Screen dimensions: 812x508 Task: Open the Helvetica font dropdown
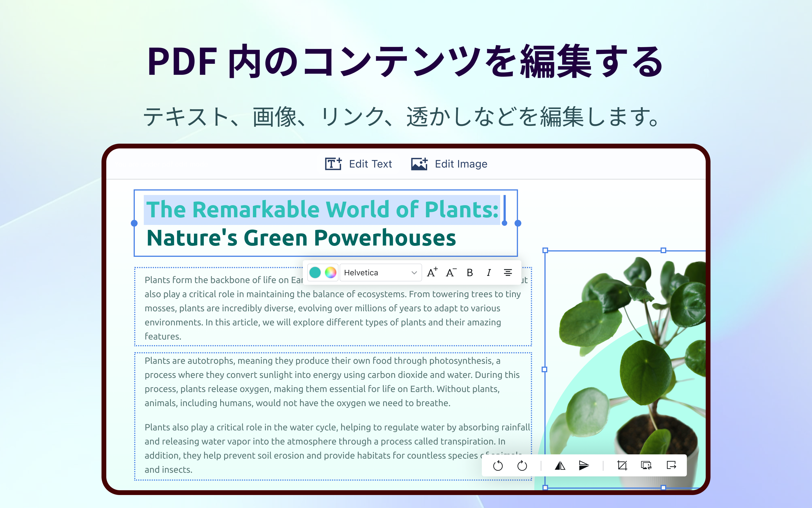click(x=381, y=272)
